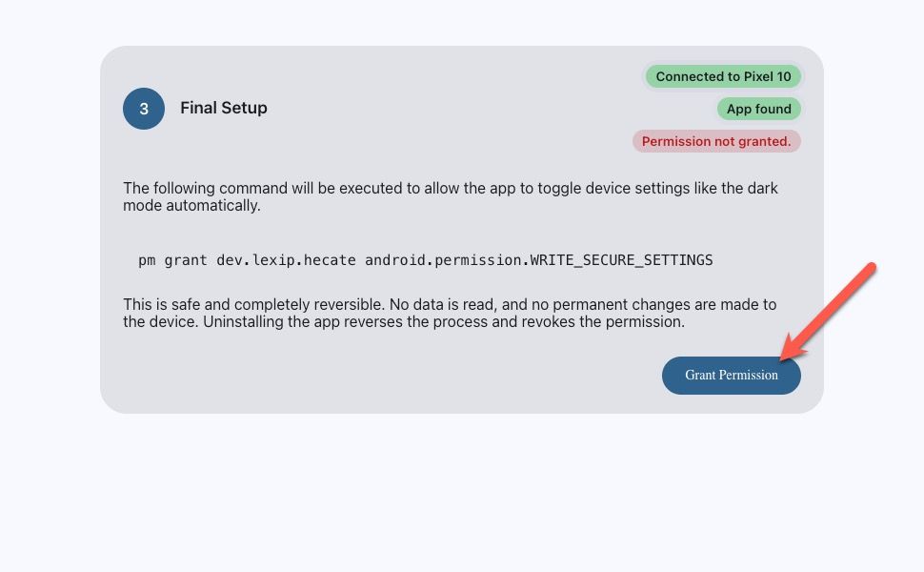The height and width of the screenshot is (572, 924).
Task: Click 'This is safe and completely reversible' sentence
Action: 253,304
